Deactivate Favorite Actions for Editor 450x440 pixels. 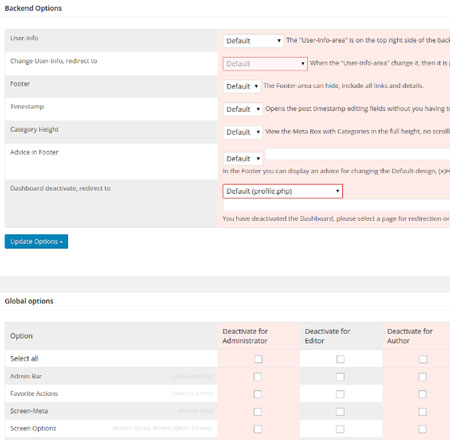point(340,394)
